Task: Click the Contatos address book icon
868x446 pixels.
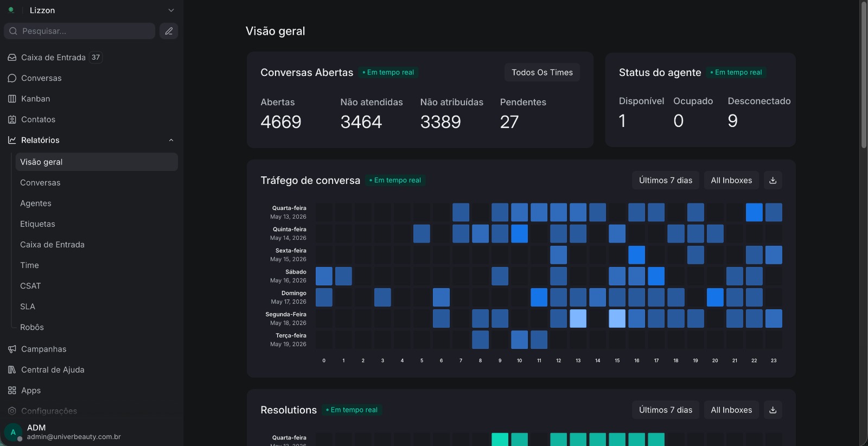Action: click(x=12, y=119)
